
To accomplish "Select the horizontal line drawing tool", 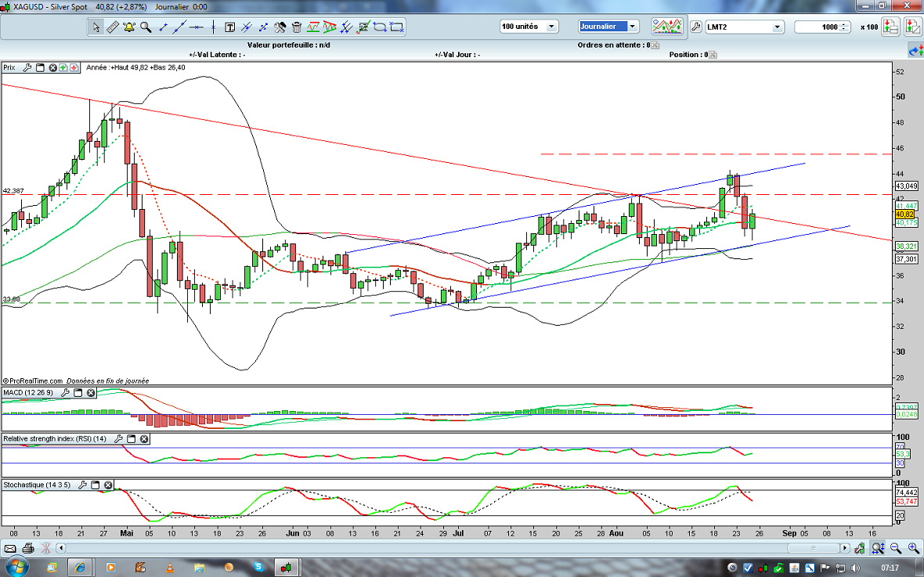I will click(x=196, y=27).
